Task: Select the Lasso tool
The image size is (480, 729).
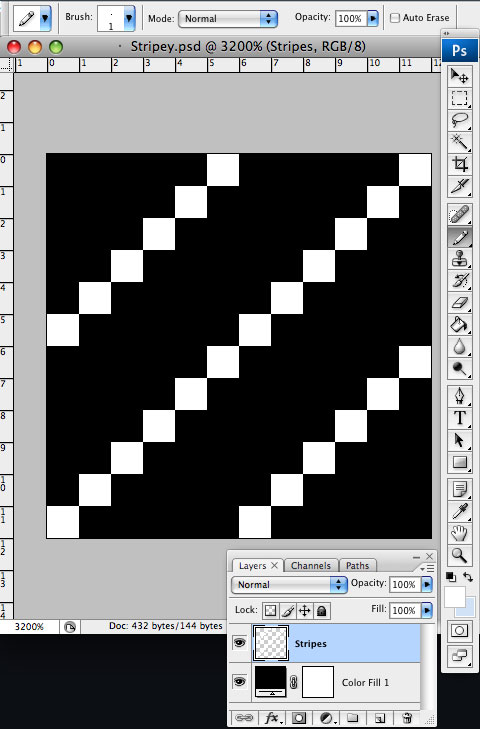Action: (460, 120)
